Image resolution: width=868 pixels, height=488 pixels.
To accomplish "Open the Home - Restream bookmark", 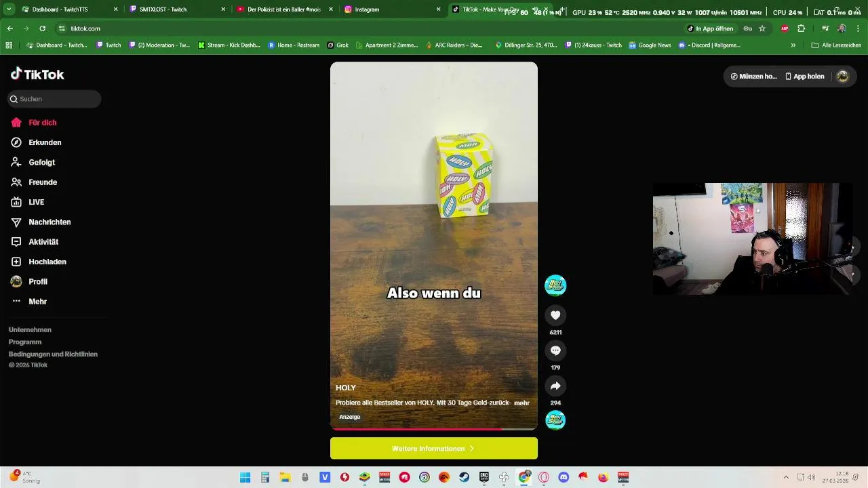I will [294, 45].
